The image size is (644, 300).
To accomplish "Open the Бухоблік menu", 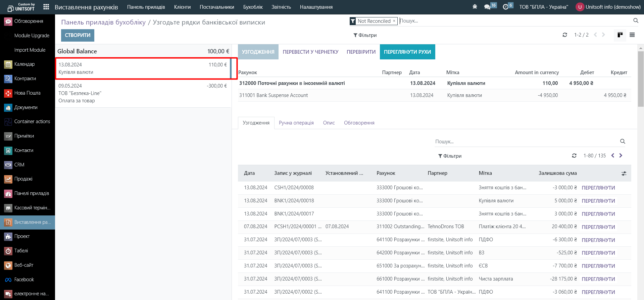I will [x=253, y=7].
